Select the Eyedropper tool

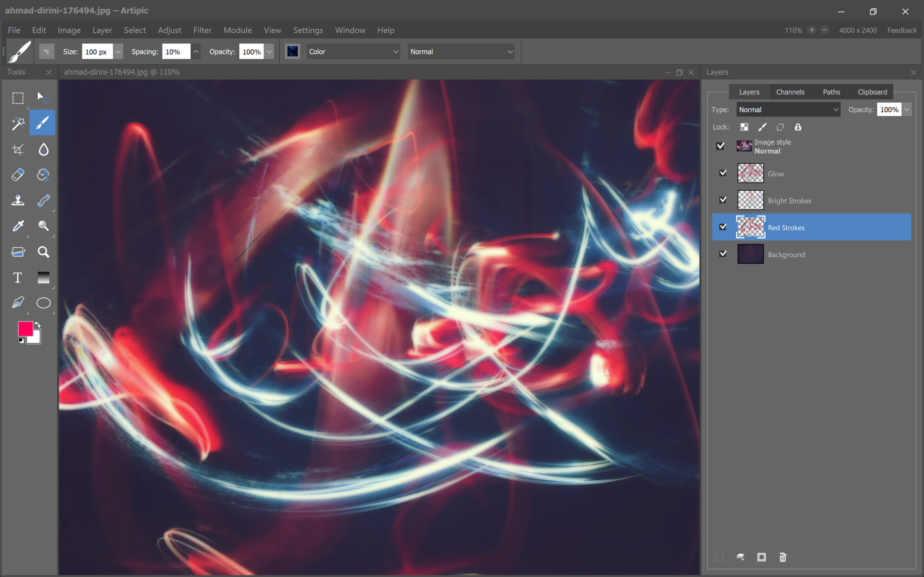(18, 226)
